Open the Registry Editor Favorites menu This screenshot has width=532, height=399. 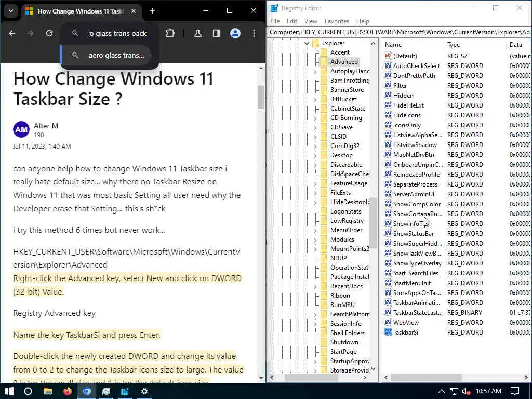[x=337, y=21]
